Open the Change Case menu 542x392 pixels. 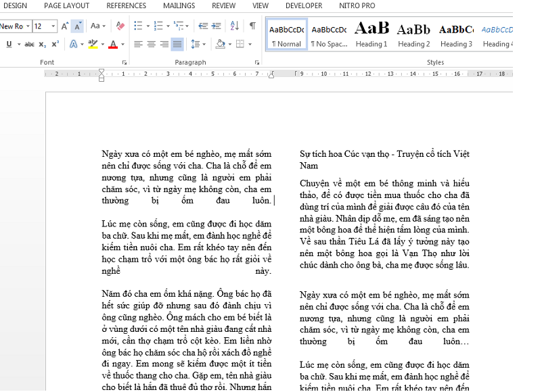tap(98, 26)
